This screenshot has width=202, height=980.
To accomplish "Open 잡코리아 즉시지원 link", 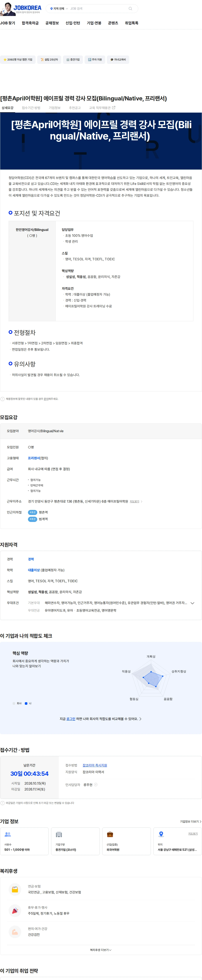I will [x=95, y=765].
